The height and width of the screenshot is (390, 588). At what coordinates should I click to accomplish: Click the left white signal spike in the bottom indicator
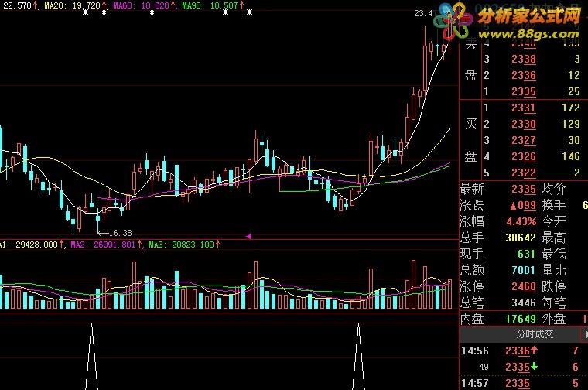point(91,356)
